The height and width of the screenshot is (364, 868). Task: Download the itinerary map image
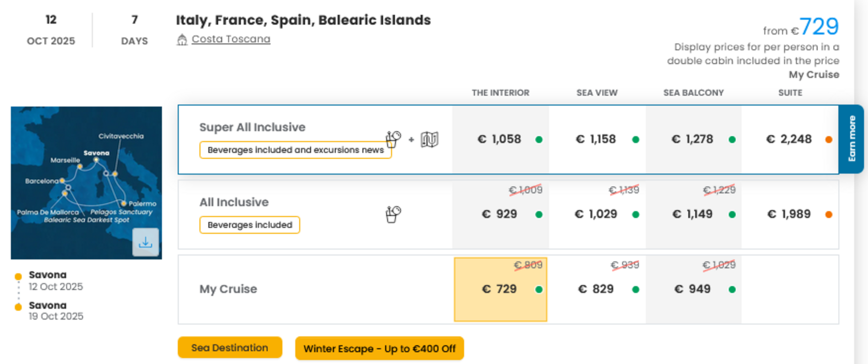tap(145, 242)
